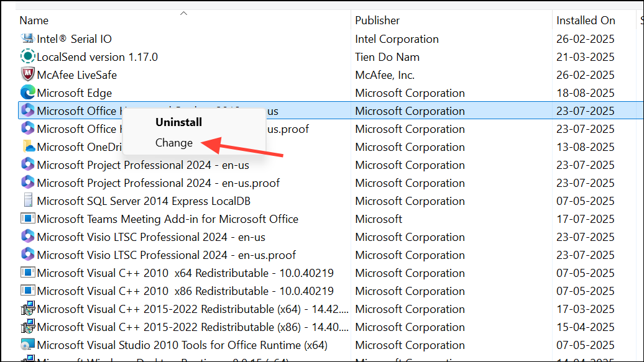Choose Uninstall from the context menu
This screenshot has height=362, width=644.
[178, 122]
